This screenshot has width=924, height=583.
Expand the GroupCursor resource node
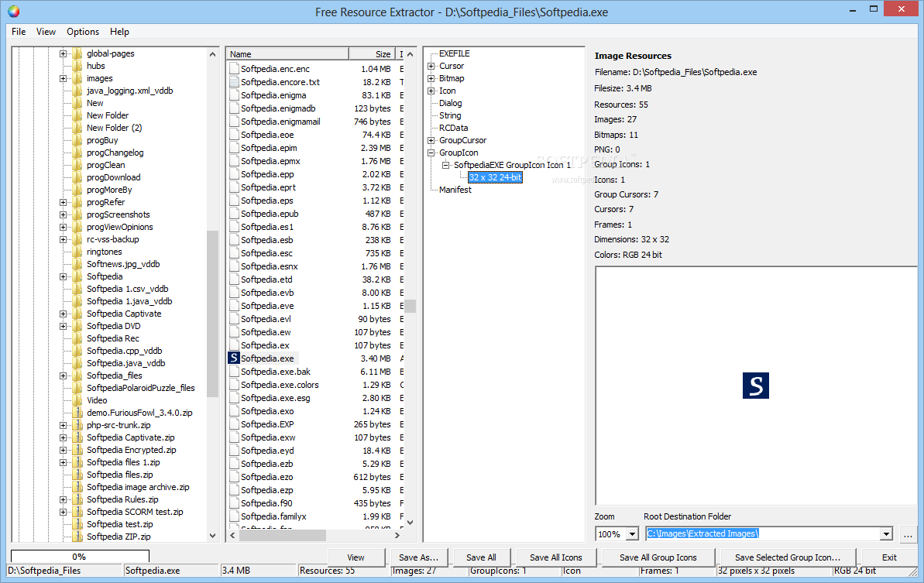(431, 140)
